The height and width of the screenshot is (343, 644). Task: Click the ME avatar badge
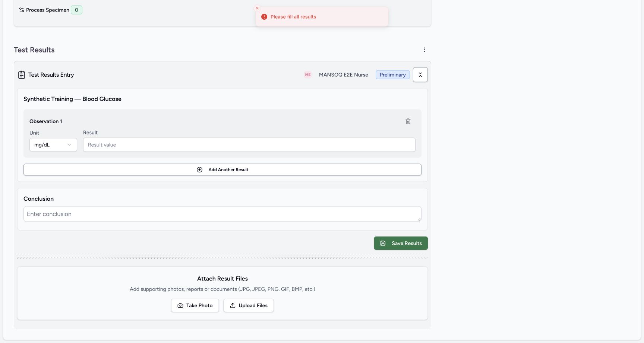click(x=308, y=75)
